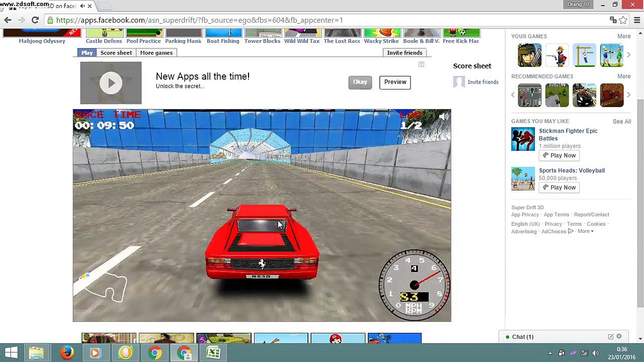Open Castle Defense game link
The image size is (644, 362).
pos(104,41)
